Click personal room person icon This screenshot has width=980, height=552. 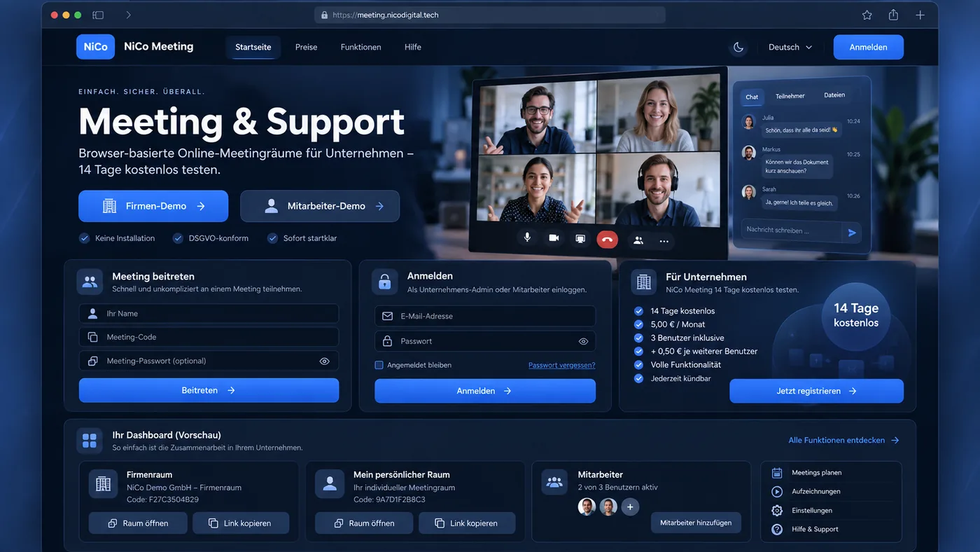pyautogui.click(x=330, y=483)
